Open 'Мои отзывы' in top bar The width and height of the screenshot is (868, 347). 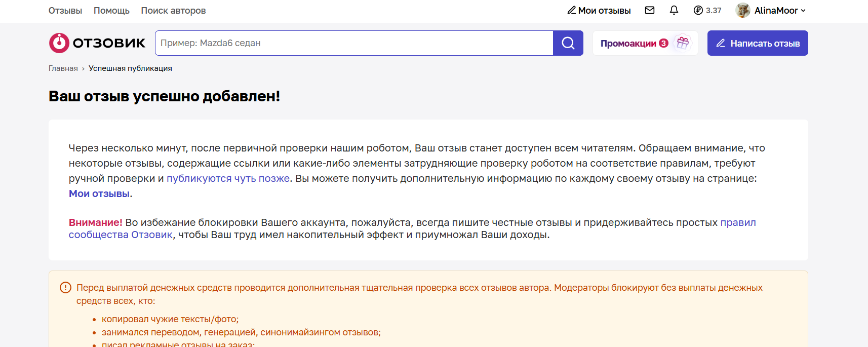[x=599, y=11]
